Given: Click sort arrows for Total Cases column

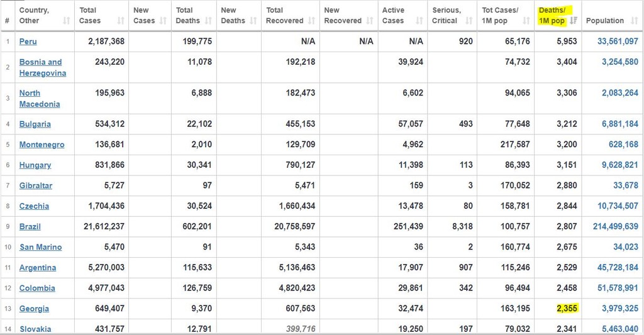Looking at the screenshot, I should pos(119,21).
